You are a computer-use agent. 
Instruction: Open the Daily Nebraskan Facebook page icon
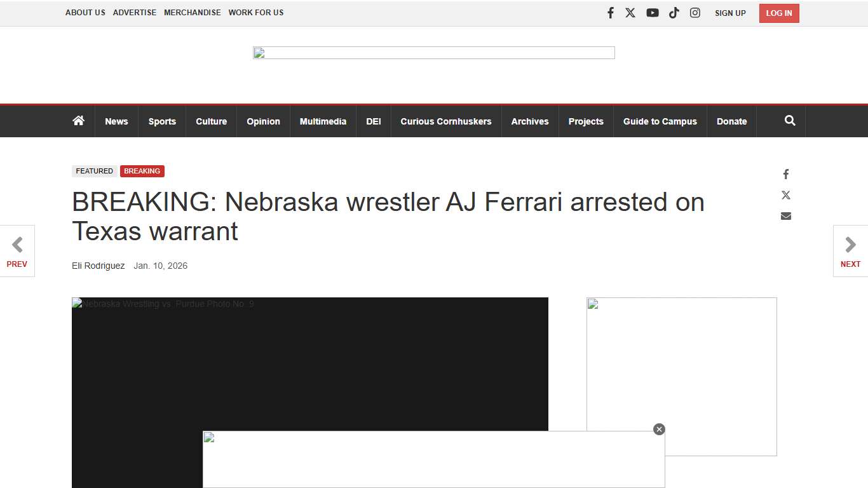(610, 12)
